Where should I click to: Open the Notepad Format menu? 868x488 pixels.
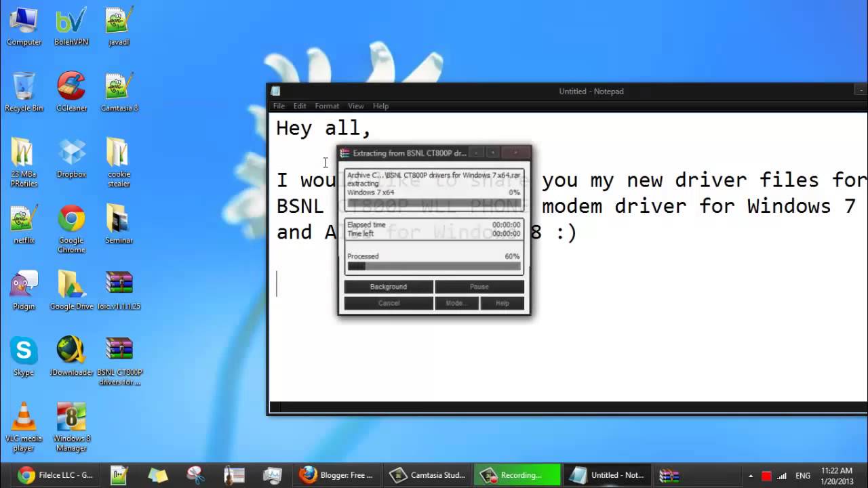click(x=327, y=106)
